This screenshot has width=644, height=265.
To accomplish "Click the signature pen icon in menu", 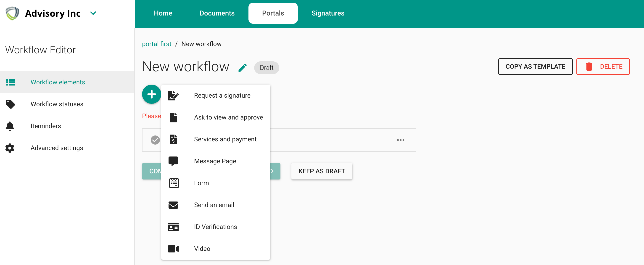I will pos(173,95).
